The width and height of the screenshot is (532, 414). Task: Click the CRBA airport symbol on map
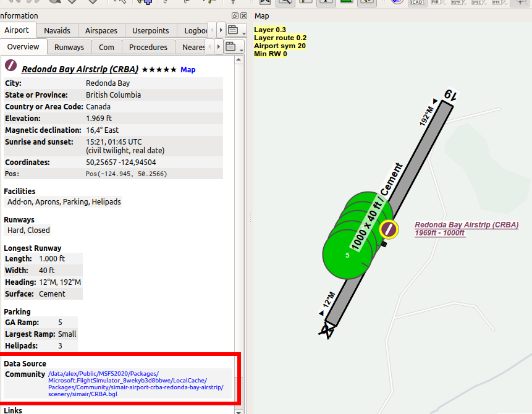tap(389, 229)
